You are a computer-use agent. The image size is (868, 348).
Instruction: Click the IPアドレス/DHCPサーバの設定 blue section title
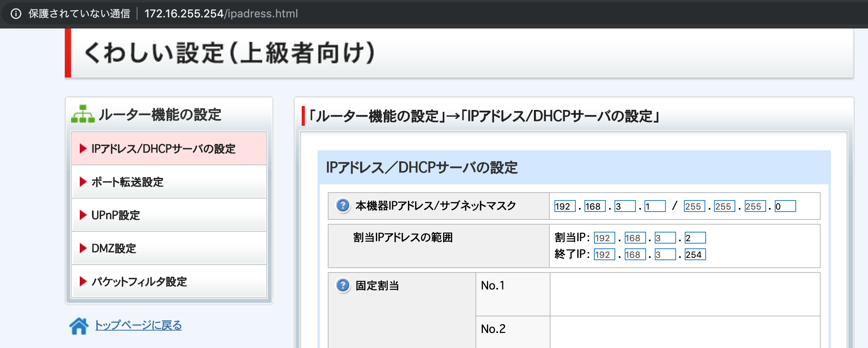click(422, 168)
